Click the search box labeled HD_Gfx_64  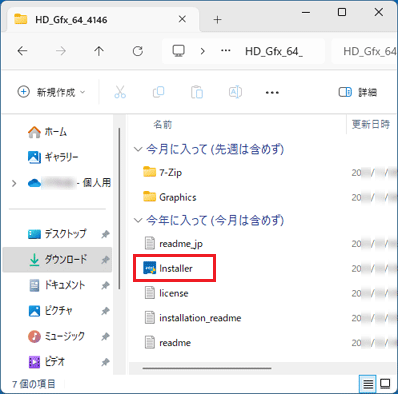pyautogui.click(x=365, y=51)
